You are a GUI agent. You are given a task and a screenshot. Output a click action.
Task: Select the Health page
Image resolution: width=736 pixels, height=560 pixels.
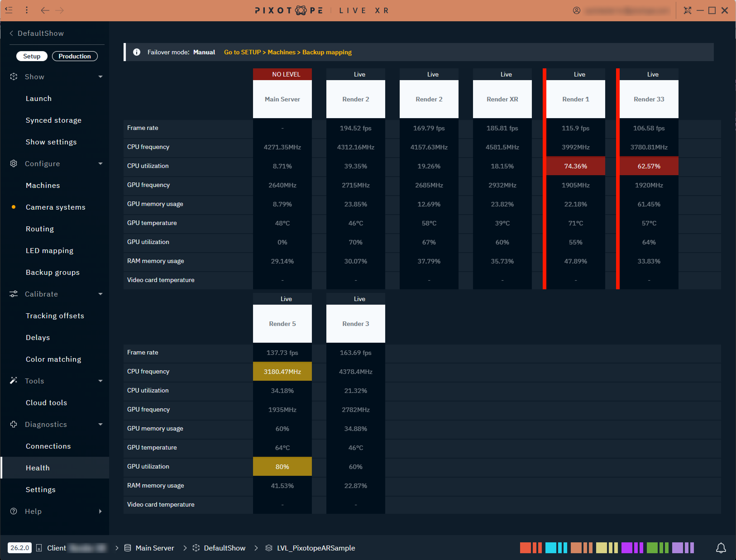pos(55,468)
